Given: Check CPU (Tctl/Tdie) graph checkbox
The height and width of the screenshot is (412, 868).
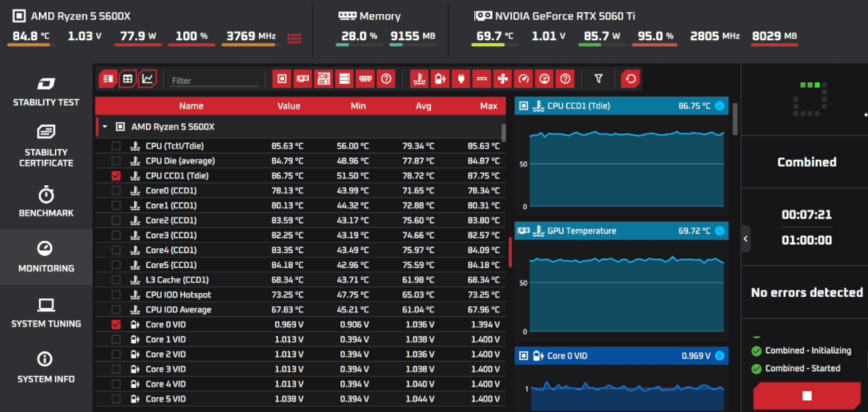Looking at the screenshot, I should (116, 146).
